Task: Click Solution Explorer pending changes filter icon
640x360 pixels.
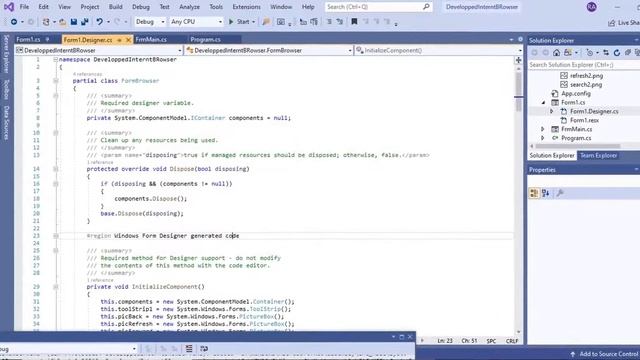Action: tap(590, 53)
